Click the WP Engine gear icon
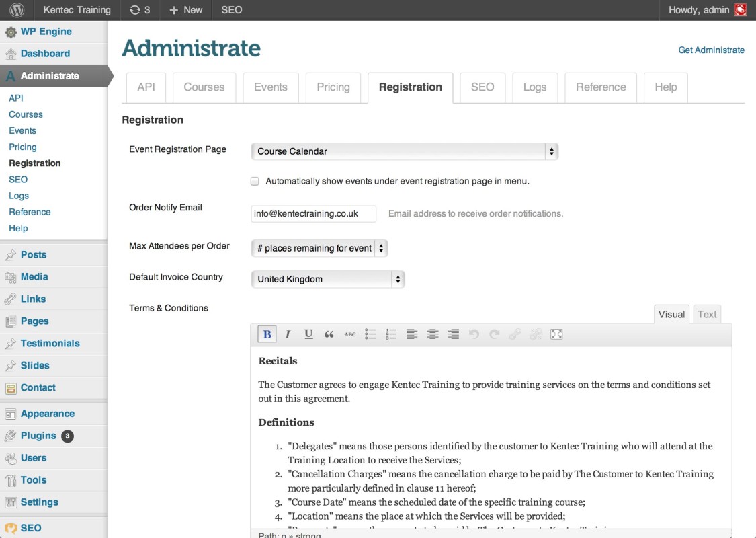 (x=11, y=32)
